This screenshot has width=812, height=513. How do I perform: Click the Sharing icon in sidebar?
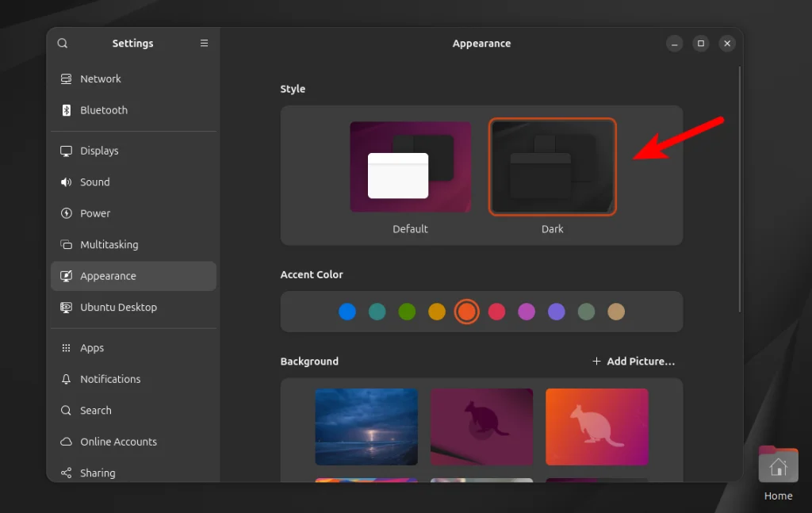[65, 473]
